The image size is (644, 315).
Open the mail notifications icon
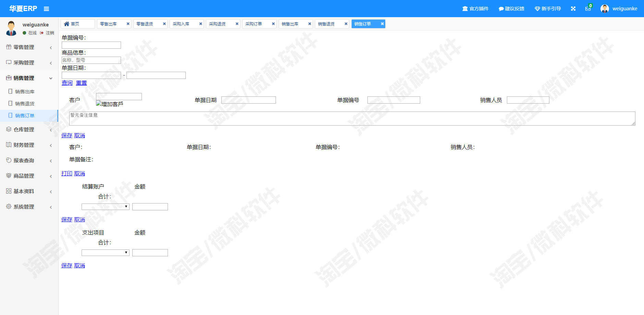(x=588, y=9)
